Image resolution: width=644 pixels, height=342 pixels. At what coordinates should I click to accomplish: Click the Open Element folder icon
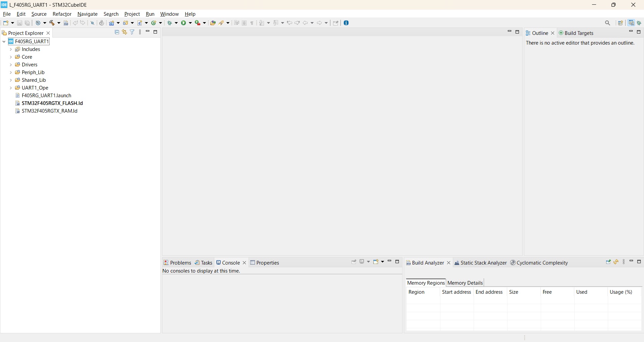point(213,23)
